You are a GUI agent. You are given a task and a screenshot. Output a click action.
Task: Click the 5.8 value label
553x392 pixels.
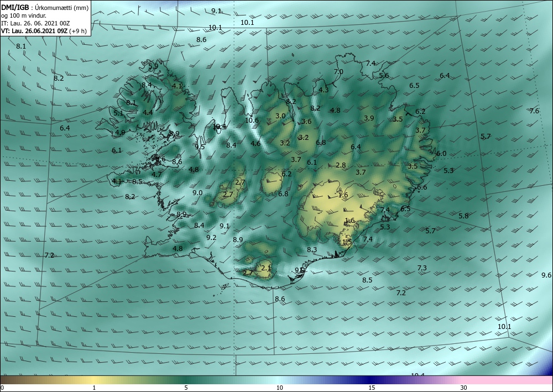pyautogui.click(x=463, y=216)
